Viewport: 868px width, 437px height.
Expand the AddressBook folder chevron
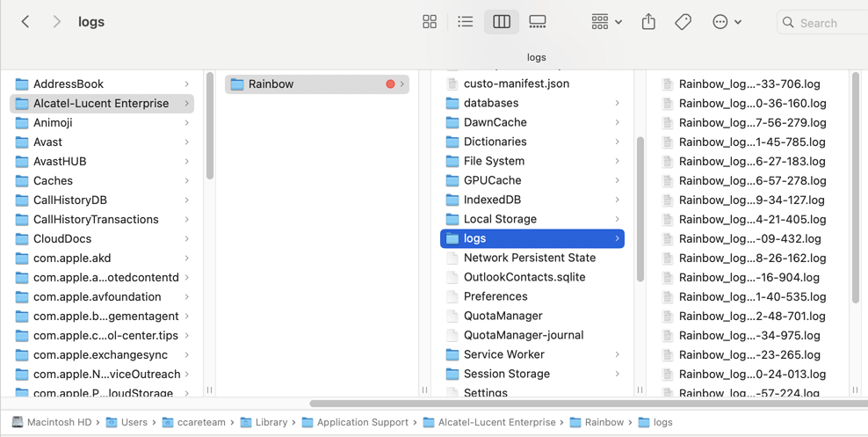186,84
